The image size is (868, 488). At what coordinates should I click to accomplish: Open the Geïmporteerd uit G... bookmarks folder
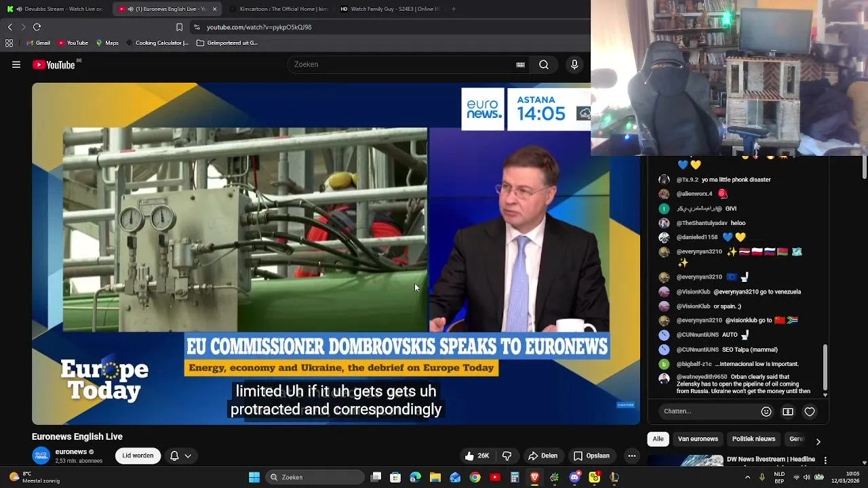pos(227,43)
